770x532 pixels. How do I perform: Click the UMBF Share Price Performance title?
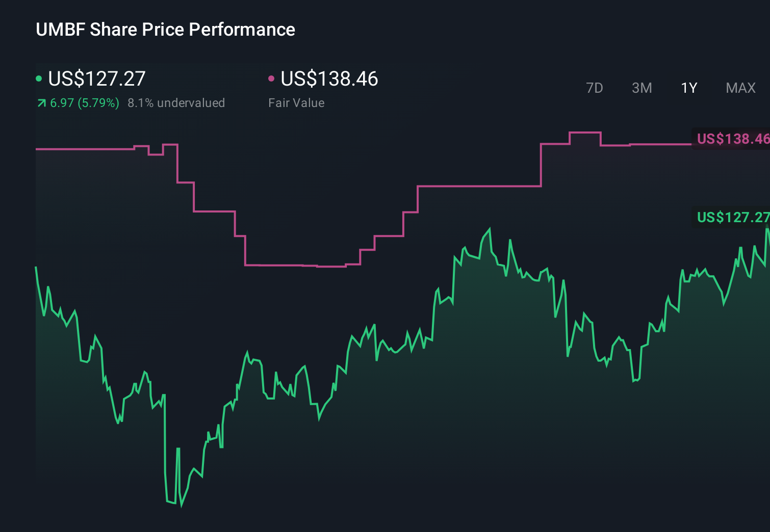pos(165,29)
